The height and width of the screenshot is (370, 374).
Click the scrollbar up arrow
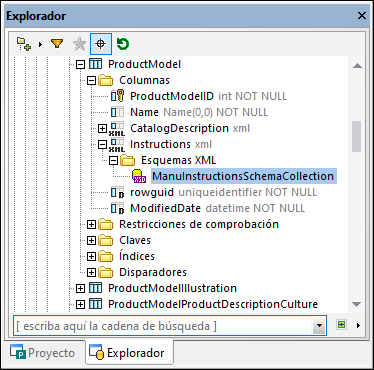tap(357, 65)
